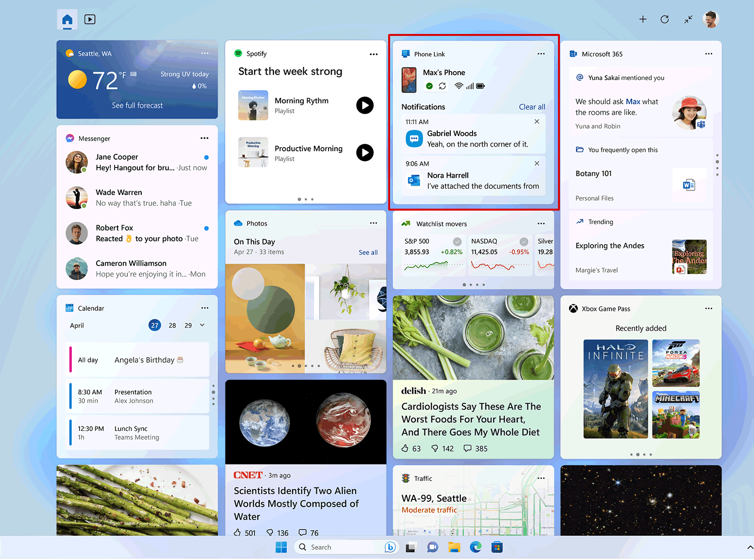
Task: Open Task View on taskbar
Action: click(x=411, y=547)
